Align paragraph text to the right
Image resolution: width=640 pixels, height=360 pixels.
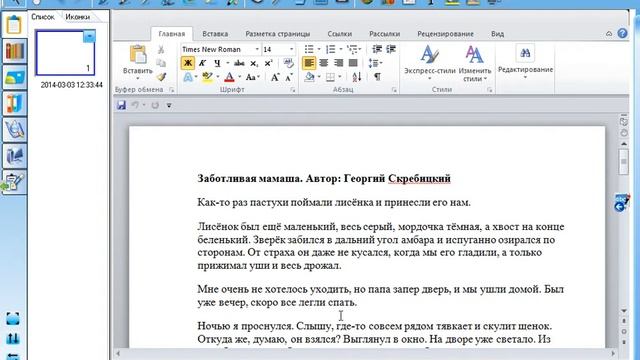click(338, 63)
